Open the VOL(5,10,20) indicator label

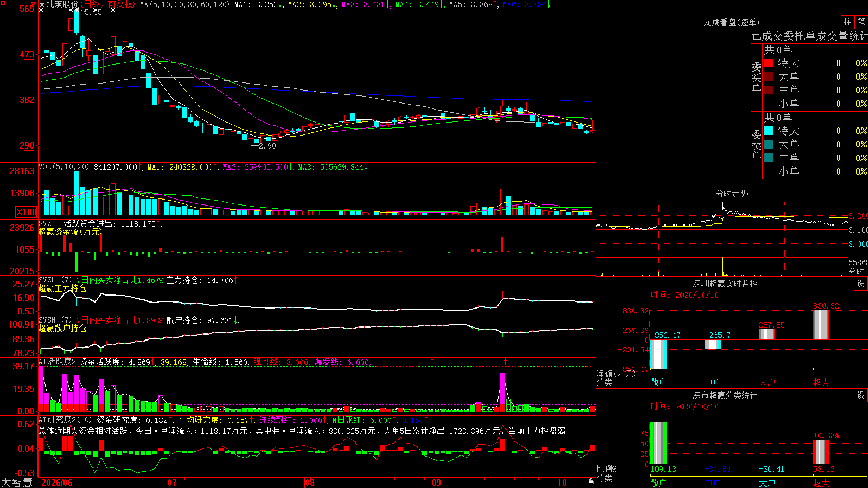[x=64, y=167]
